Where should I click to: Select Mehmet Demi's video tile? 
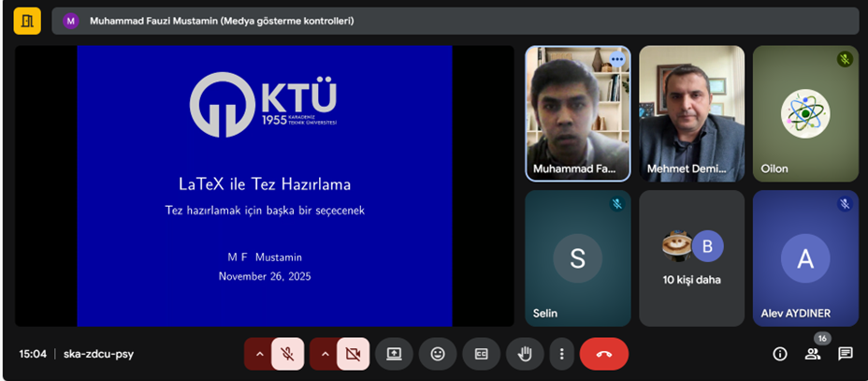point(691,112)
